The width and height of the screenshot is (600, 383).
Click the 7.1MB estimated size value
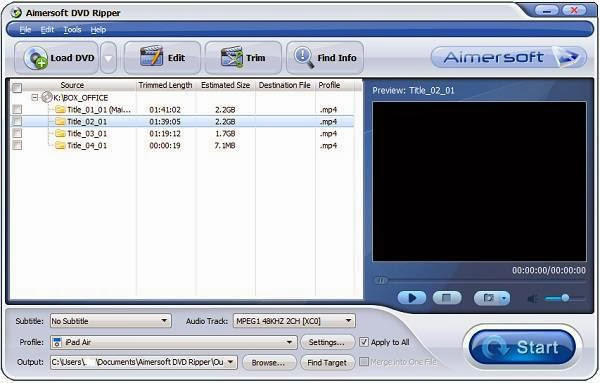point(225,145)
